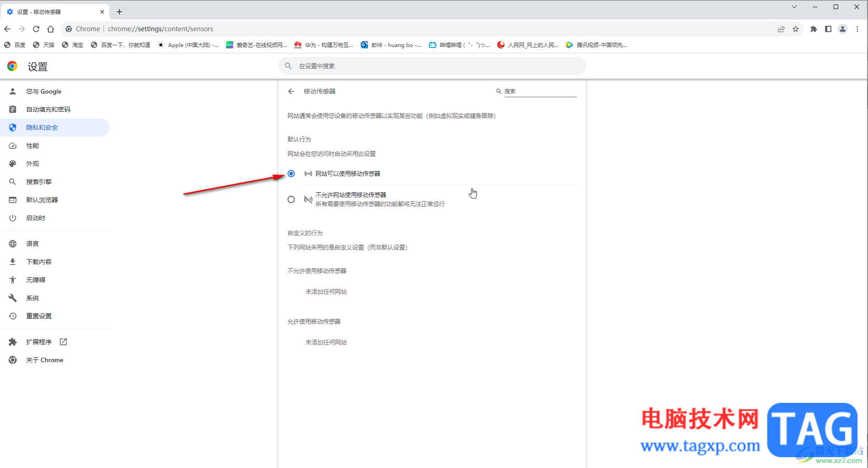Select 网站可以使用移动传感器 radio button

click(291, 174)
